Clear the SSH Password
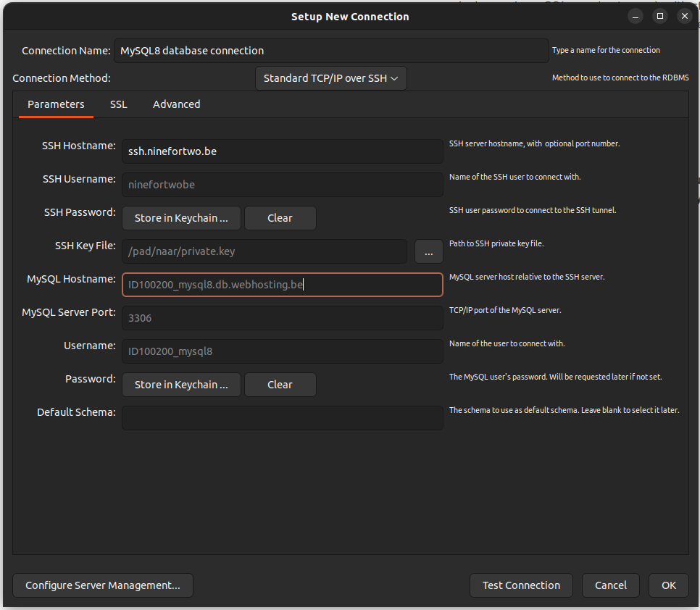This screenshot has height=610, width=700. [280, 218]
